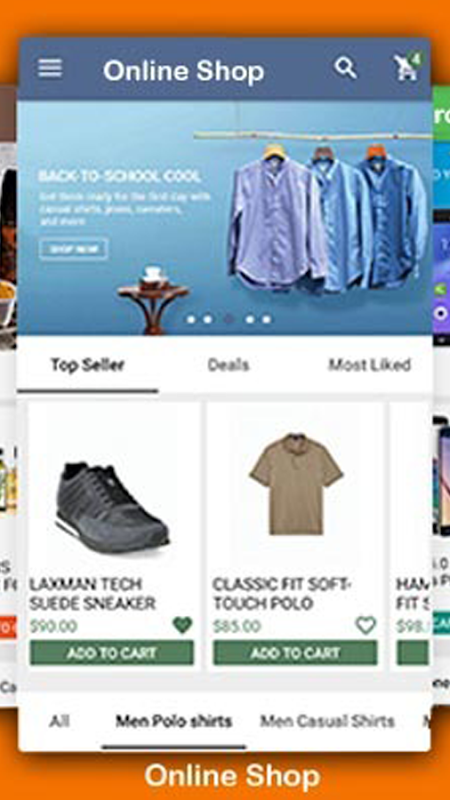
Task: Tap the search magnifier icon
Action: point(345,68)
